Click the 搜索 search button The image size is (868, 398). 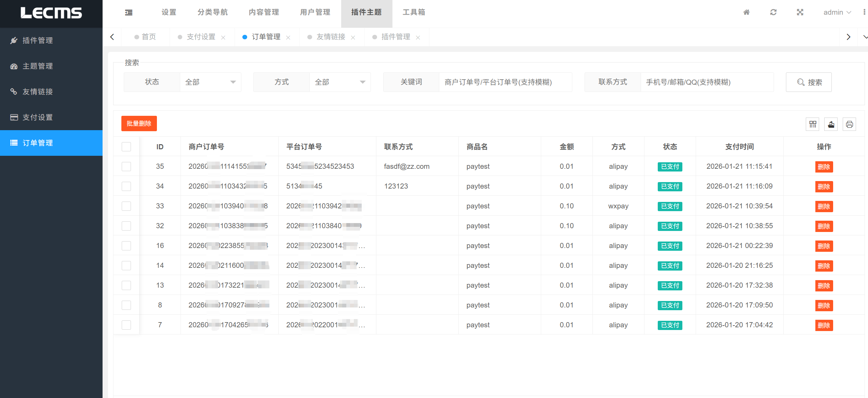click(x=809, y=82)
